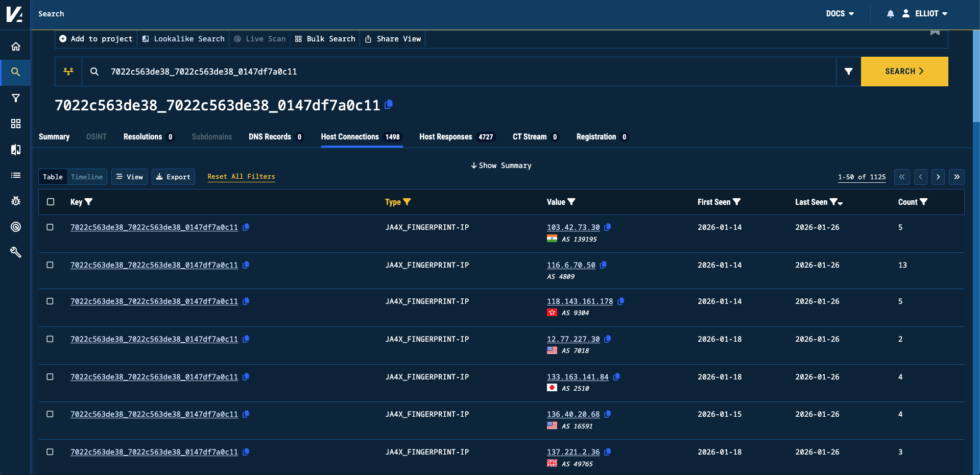Open the Home page from the sidebar

pos(16,46)
